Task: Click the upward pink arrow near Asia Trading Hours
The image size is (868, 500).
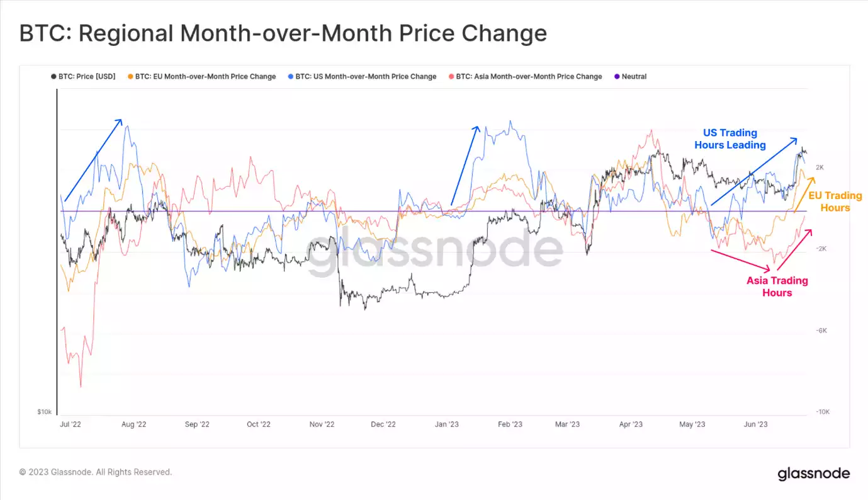Action: pos(794,249)
